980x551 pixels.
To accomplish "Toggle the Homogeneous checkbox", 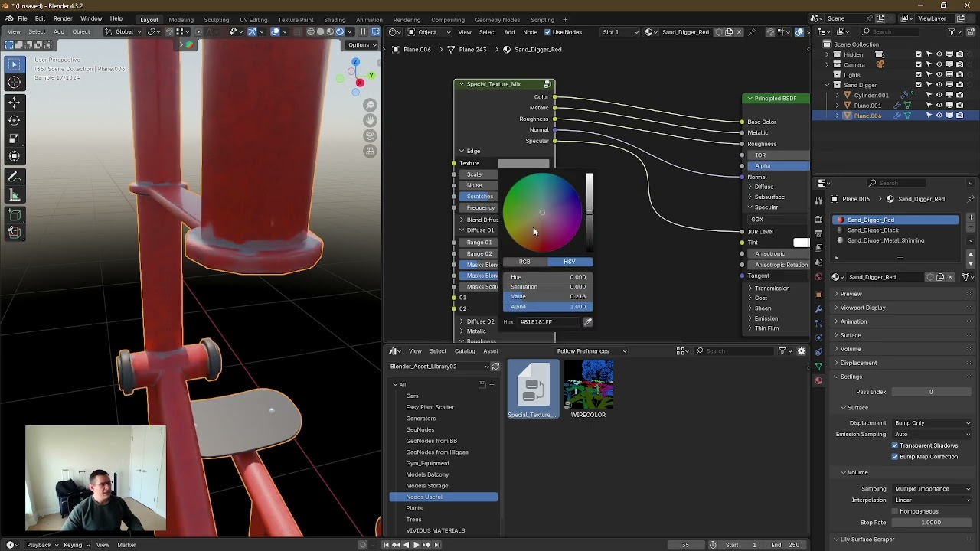I will click(x=894, y=511).
